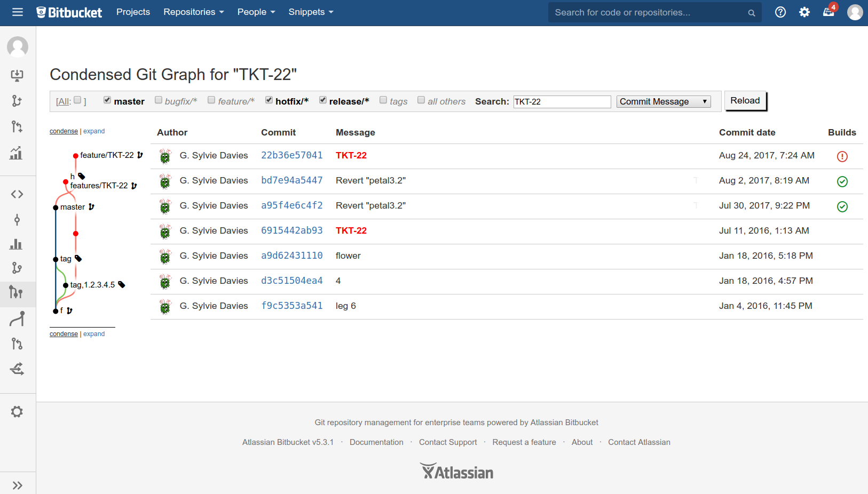Click the successful build icon for a95f4e6c4f2

click(x=842, y=206)
